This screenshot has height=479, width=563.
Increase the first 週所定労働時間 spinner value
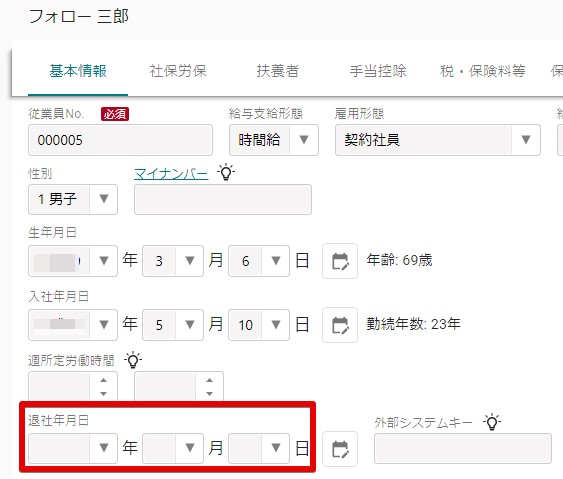click(x=103, y=380)
